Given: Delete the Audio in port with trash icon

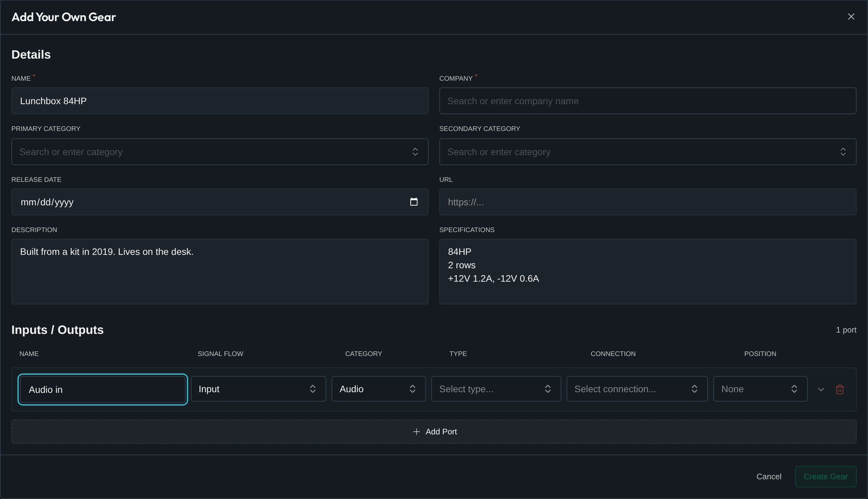Looking at the screenshot, I should [840, 389].
